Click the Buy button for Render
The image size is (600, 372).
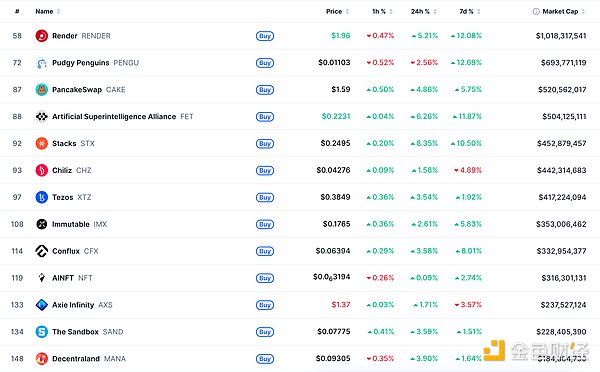pos(265,36)
